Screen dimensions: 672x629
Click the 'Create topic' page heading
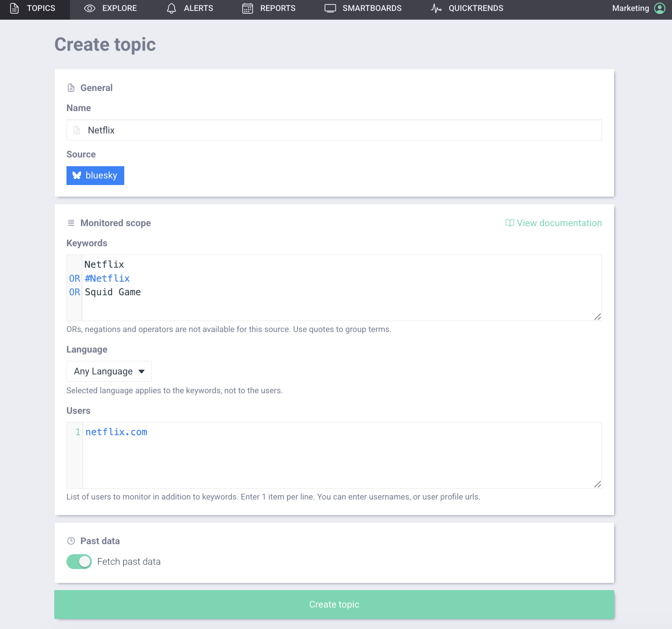click(x=105, y=45)
